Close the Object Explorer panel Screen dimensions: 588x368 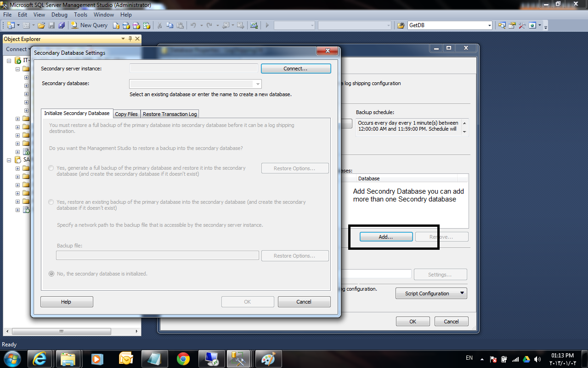click(x=137, y=39)
